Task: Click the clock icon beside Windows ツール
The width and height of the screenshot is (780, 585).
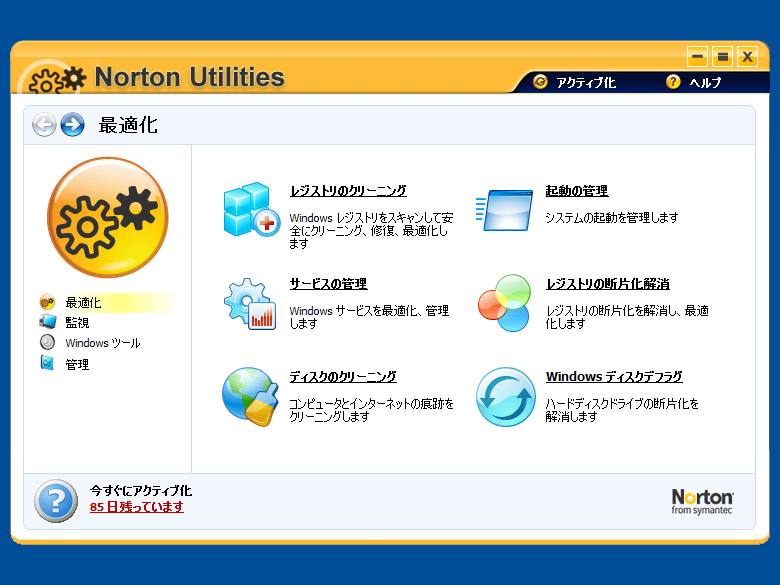Action: coord(47,342)
